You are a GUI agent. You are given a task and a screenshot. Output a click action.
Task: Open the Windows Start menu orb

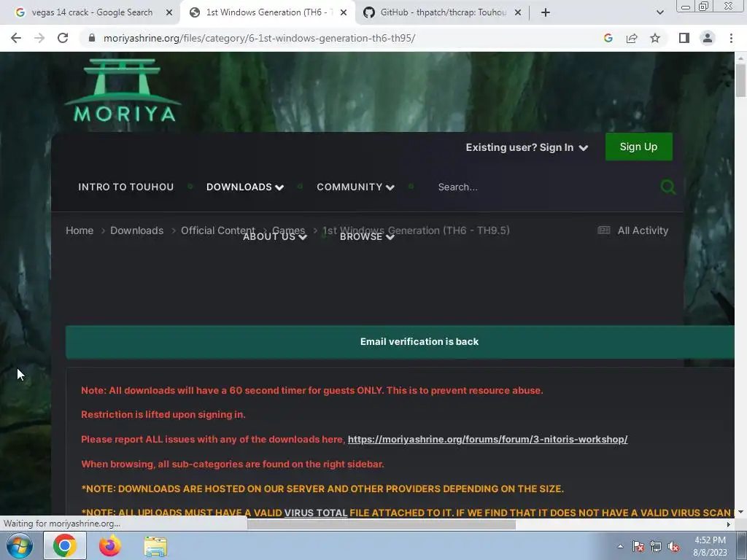tap(20, 545)
